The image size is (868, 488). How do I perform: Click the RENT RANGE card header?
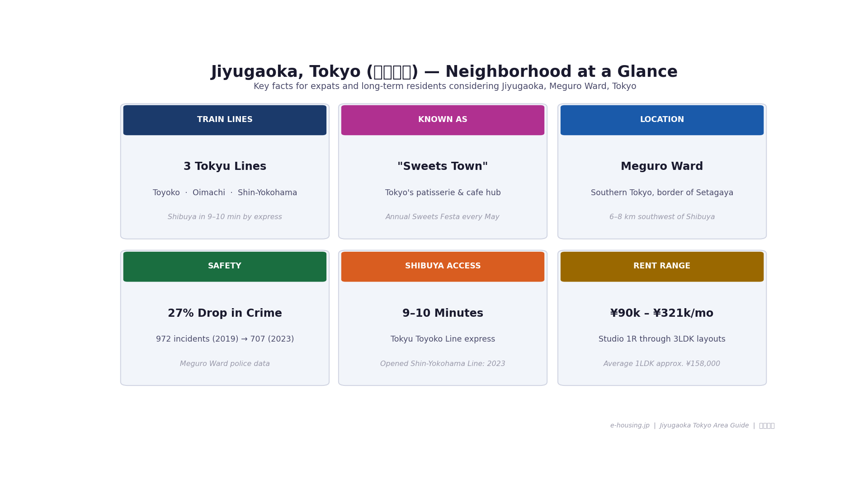point(662,267)
